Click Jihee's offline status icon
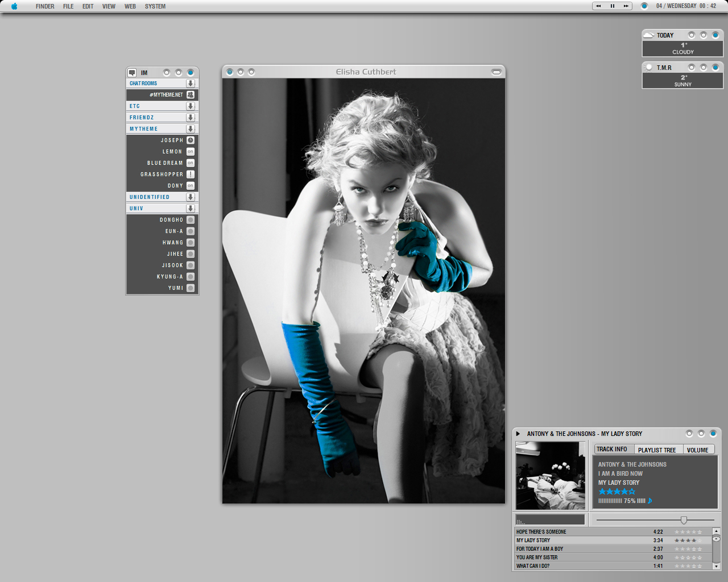Screen dimensions: 728x582 pyautogui.click(x=191, y=254)
